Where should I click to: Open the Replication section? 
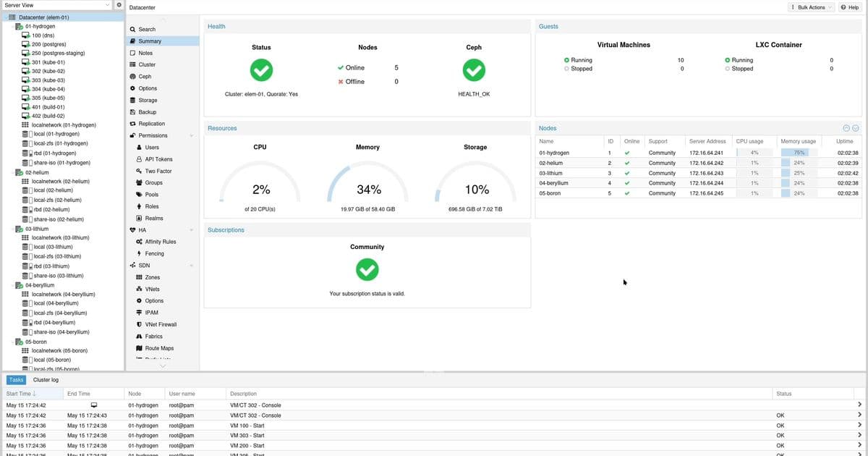(x=151, y=124)
